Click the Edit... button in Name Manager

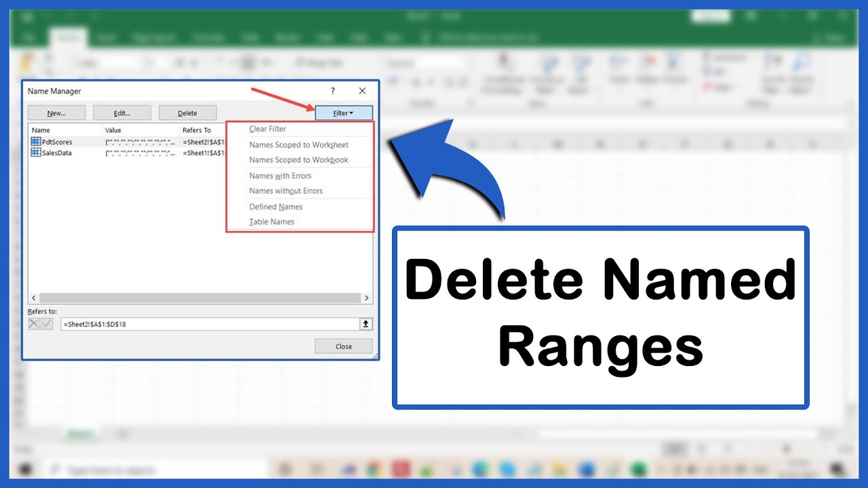122,113
